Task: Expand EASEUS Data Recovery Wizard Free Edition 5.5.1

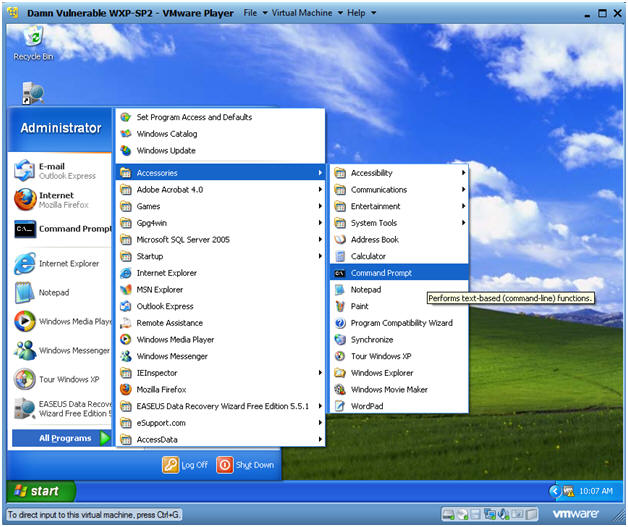Action: pyautogui.click(x=220, y=406)
